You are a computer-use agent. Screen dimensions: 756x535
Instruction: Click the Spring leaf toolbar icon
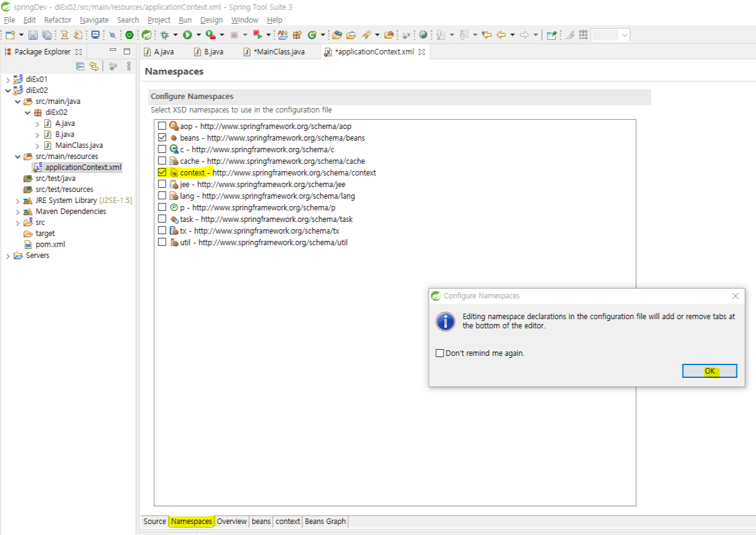point(147,35)
